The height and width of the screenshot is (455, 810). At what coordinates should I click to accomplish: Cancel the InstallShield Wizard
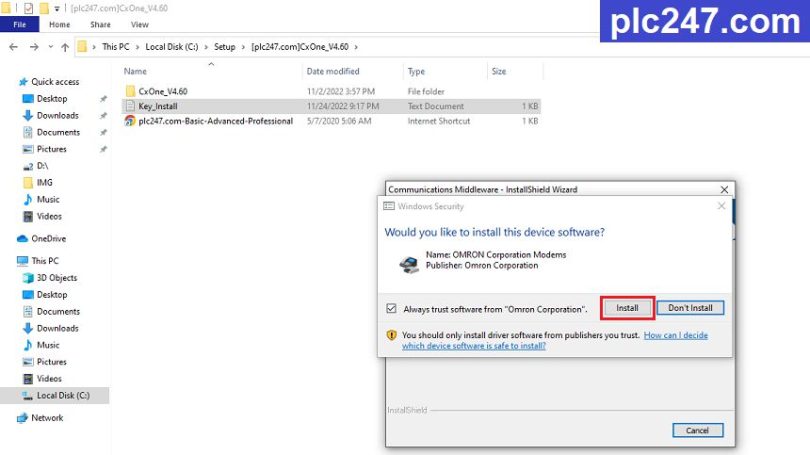pos(697,430)
